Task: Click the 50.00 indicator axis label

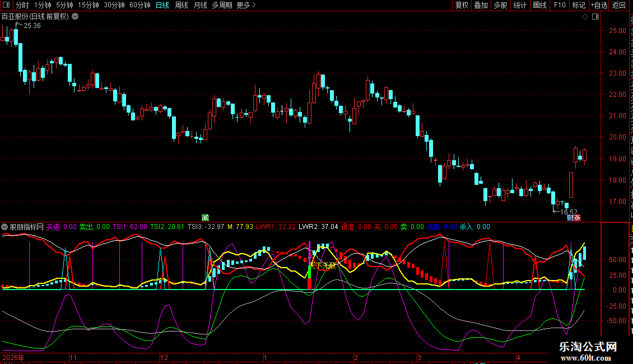Action: pyautogui.click(x=618, y=260)
